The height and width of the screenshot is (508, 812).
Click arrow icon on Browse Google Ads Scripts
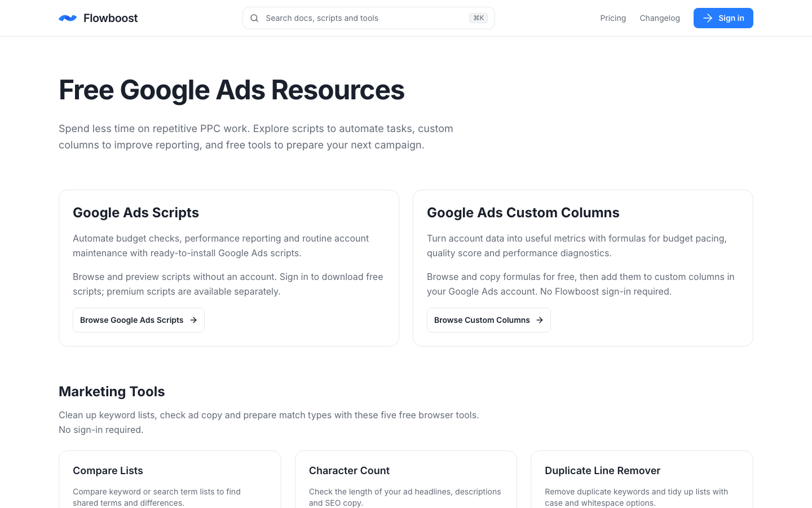click(x=193, y=320)
